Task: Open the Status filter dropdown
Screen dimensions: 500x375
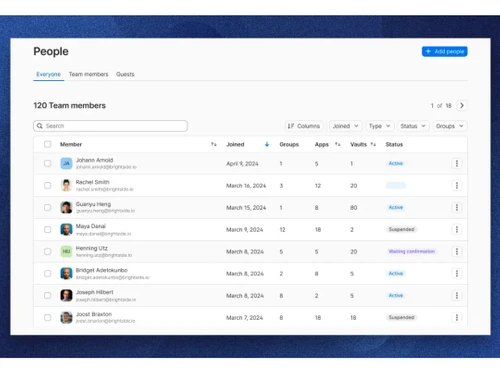Action: tap(413, 126)
